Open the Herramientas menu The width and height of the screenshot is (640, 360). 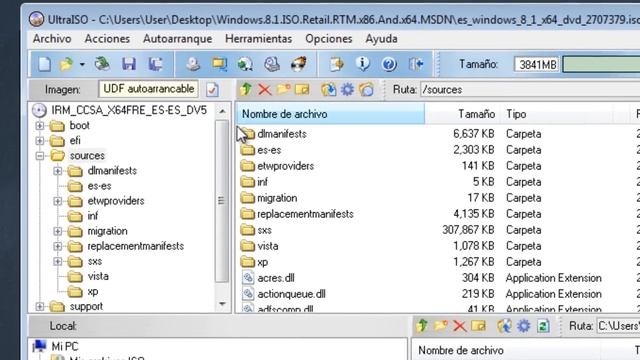point(258,39)
